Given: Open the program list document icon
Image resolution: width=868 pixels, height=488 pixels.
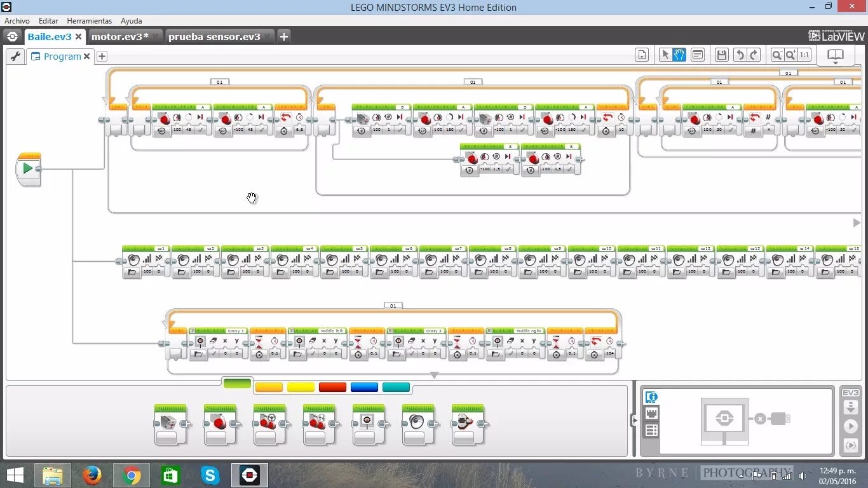Looking at the screenshot, I should click(642, 55).
